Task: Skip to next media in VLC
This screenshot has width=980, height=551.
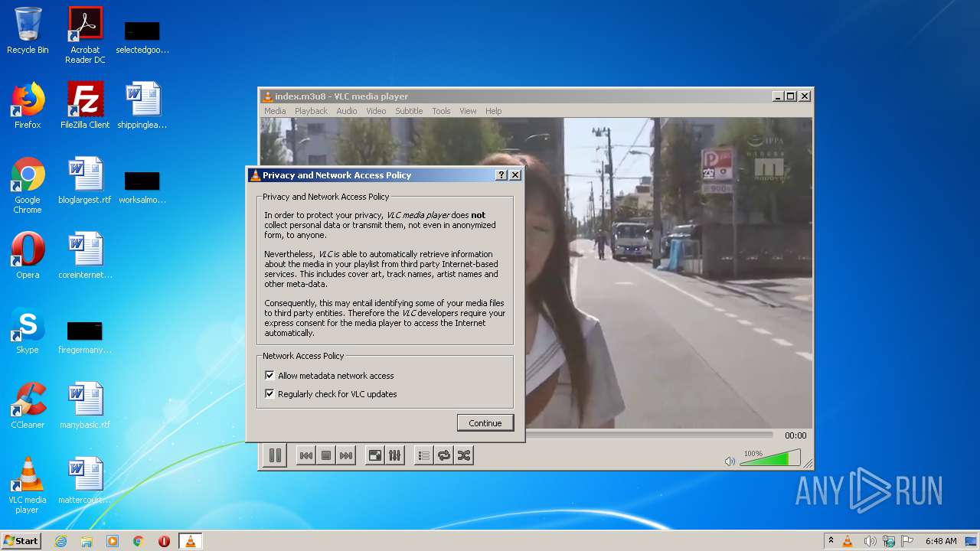Action: coord(346,455)
